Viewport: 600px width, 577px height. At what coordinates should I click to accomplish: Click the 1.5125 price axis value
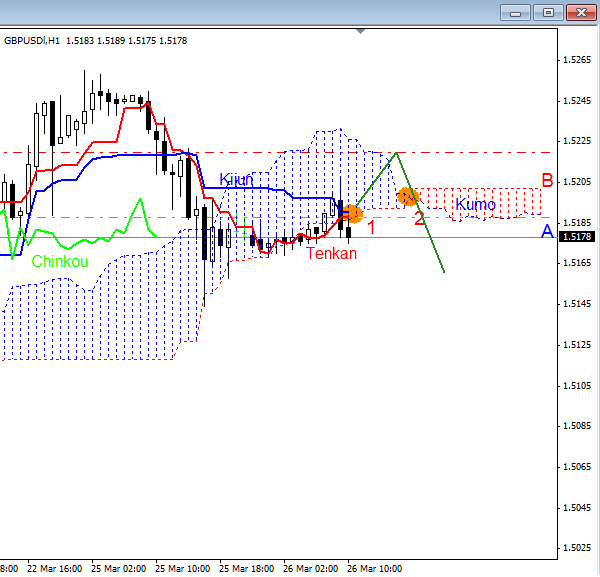click(577, 345)
